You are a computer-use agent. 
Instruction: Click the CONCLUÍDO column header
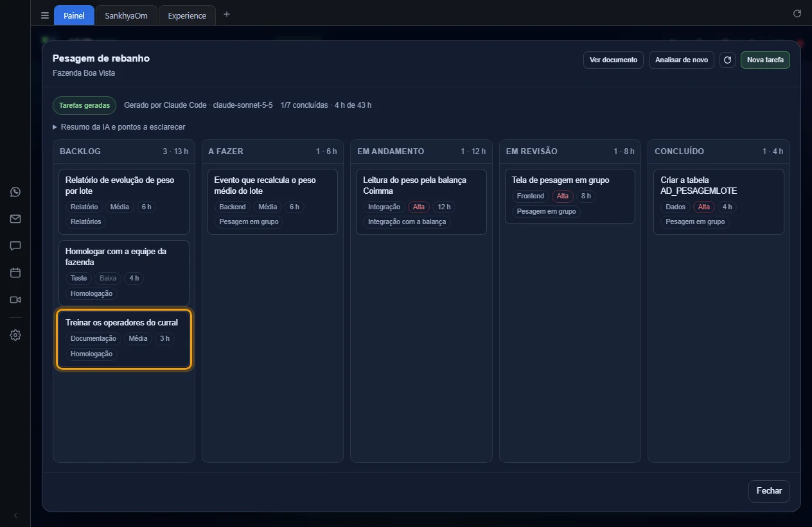point(680,151)
